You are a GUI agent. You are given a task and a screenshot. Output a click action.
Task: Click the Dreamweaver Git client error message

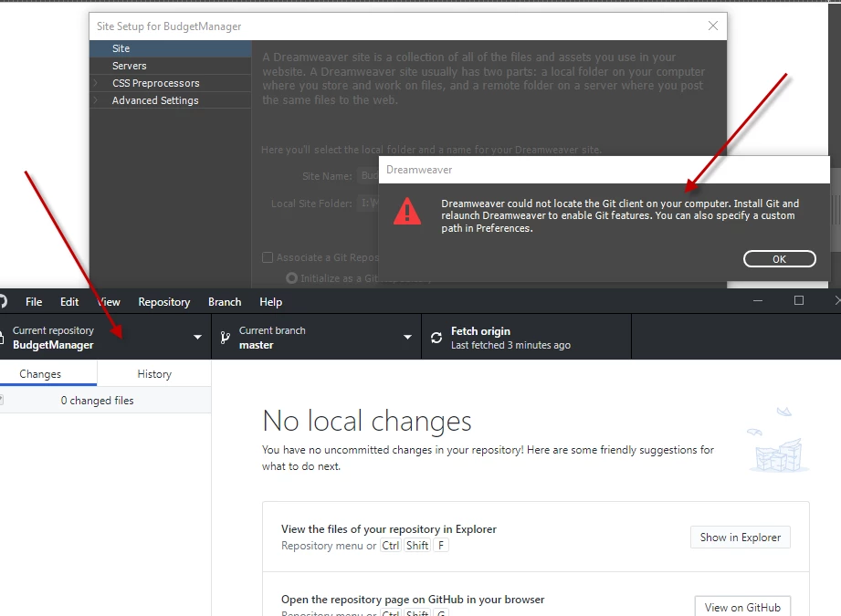click(x=620, y=215)
